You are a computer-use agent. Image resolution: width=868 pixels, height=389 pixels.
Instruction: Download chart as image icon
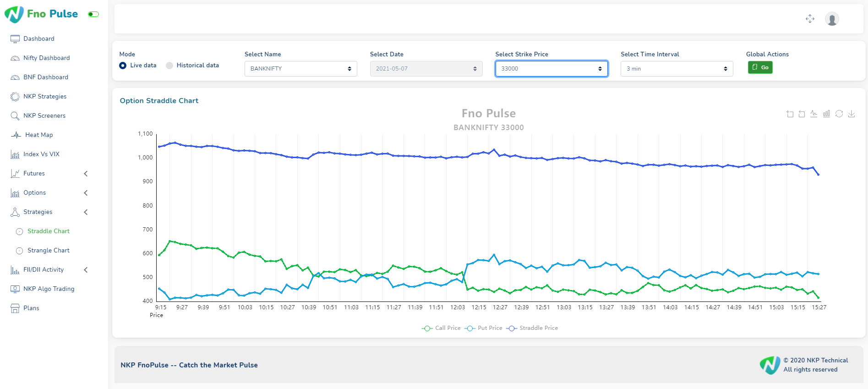tap(852, 114)
